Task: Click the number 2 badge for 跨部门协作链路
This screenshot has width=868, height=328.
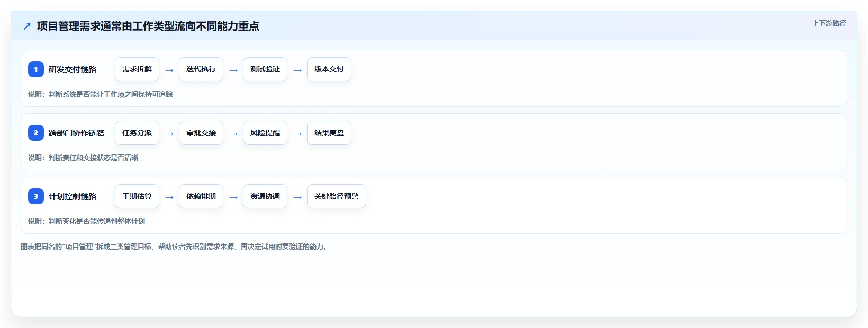Action: click(x=36, y=133)
